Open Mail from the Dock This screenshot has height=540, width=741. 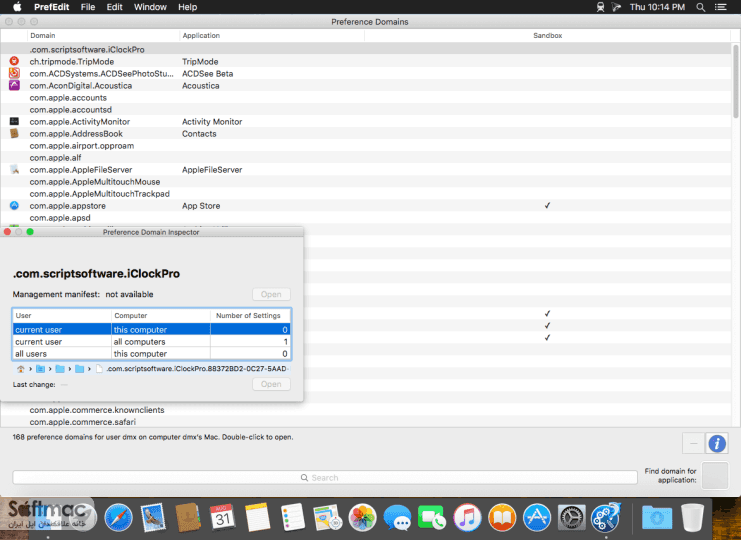click(153, 518)
